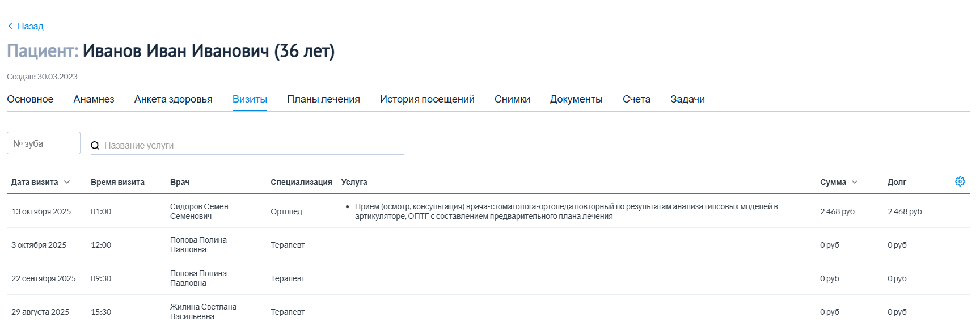Screen dimensions: 980x326
Task: Open the Основное tab
Action: (30, 99)
